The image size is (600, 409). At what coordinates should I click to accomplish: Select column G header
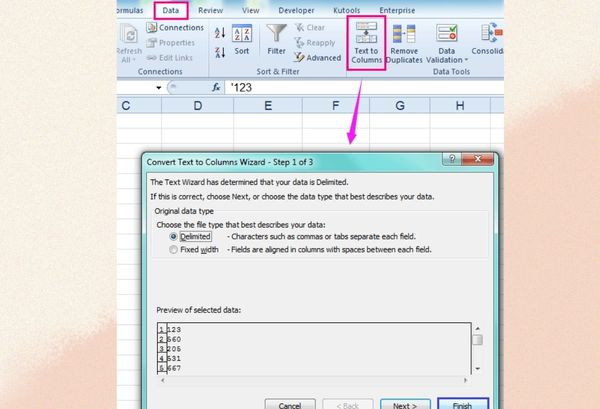[x=400, y=105]
